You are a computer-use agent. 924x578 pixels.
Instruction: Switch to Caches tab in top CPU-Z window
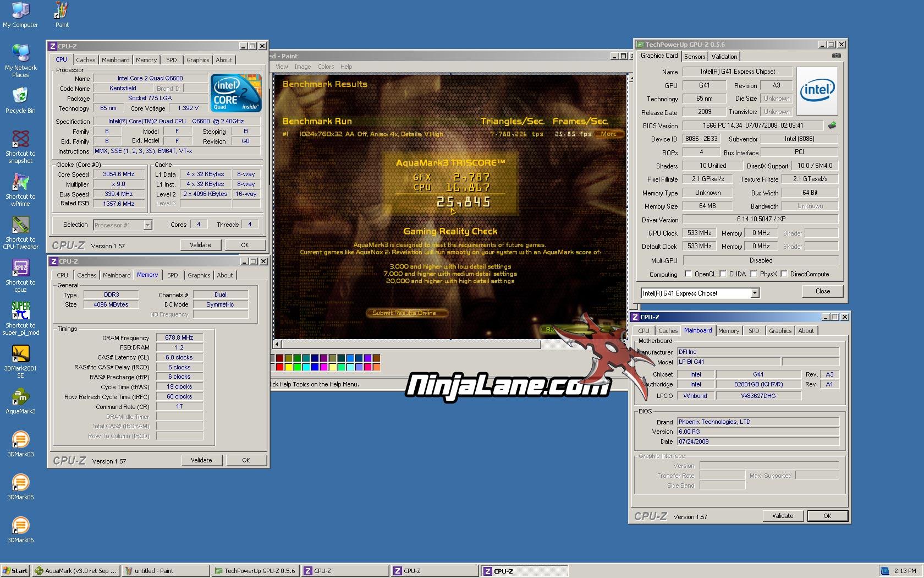(x=85, y=60)
